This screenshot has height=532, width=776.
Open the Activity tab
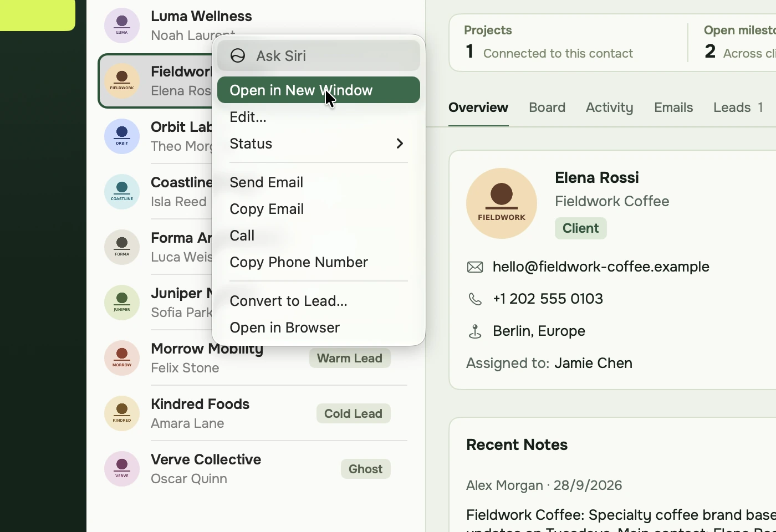[609, 108]
